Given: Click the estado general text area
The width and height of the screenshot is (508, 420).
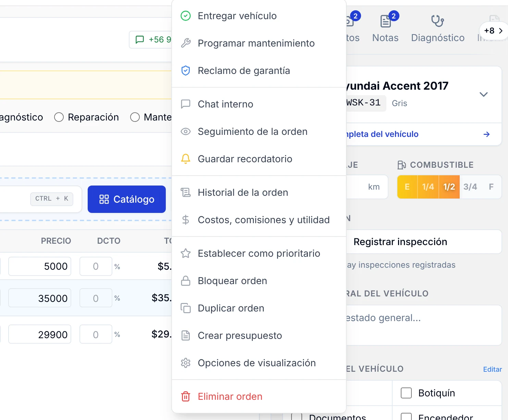Looking at the screenshot, I should (424, 325).
